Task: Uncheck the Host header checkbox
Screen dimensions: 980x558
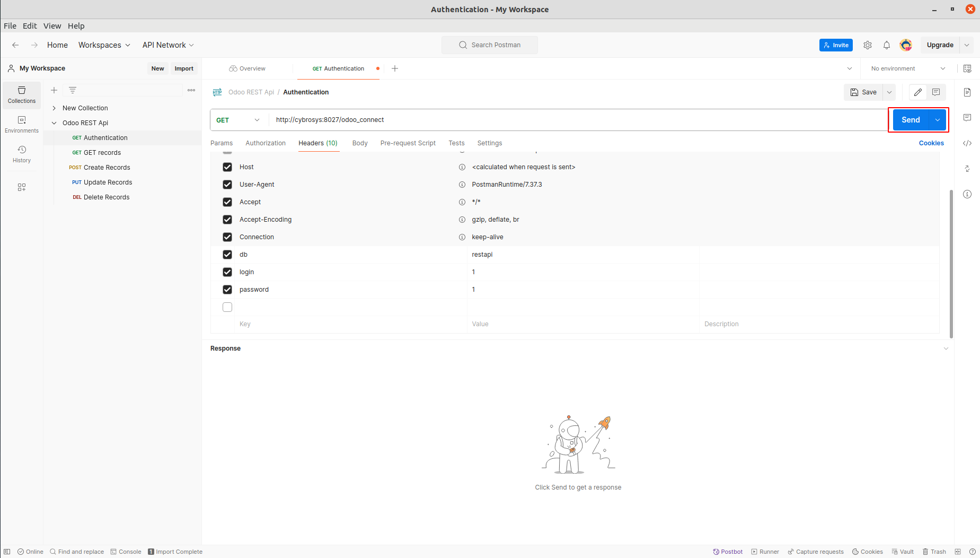Action: click(x=227, y=167)
